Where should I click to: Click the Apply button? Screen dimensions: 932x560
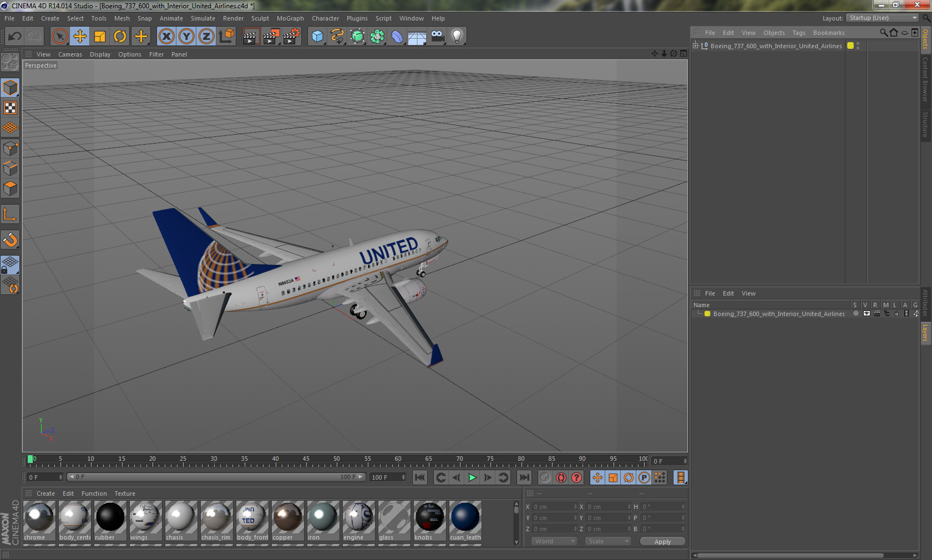[x=662, y=542]
